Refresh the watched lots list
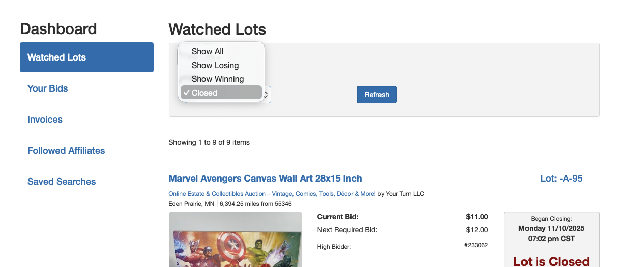This screenshot has height=267, width=644. coord(377,95)
